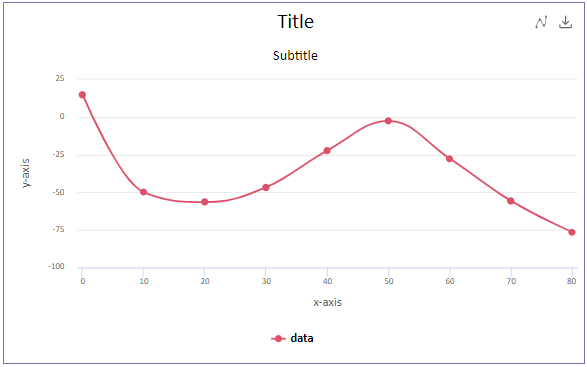Click the y-axis label

point(26,173)
